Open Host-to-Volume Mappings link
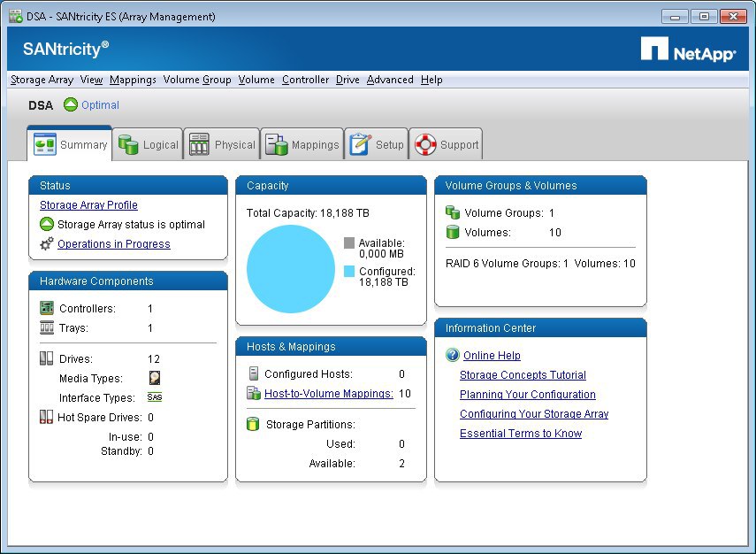Image resolution: width=756 pixels, height=554 pixels. [x=329, y=394]
